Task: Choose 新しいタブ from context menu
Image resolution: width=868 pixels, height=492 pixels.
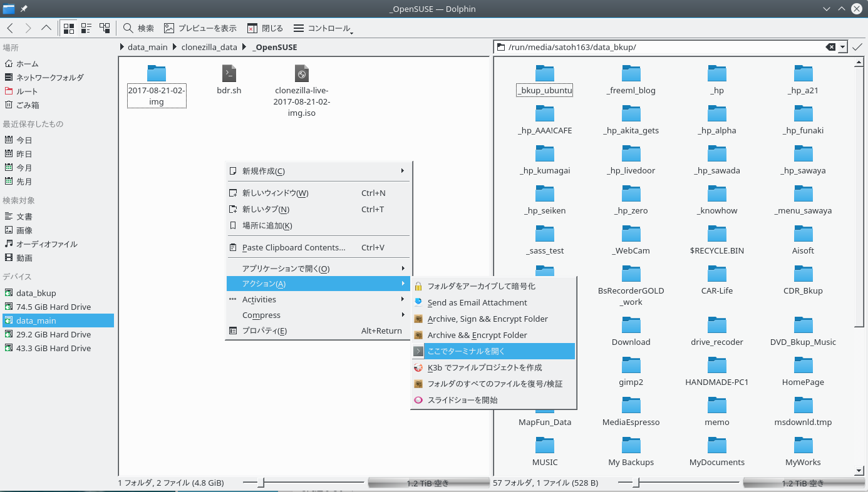Action: (x=318, y=209)
